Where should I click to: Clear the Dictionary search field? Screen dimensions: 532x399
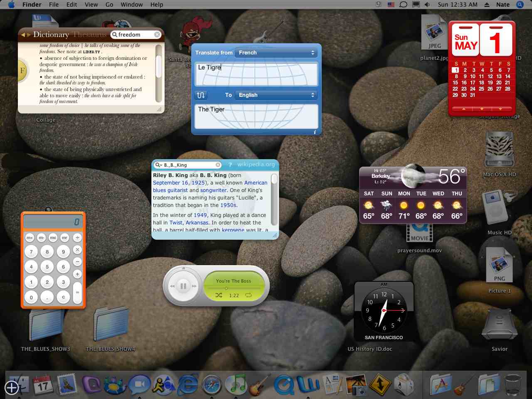[157, 35]
